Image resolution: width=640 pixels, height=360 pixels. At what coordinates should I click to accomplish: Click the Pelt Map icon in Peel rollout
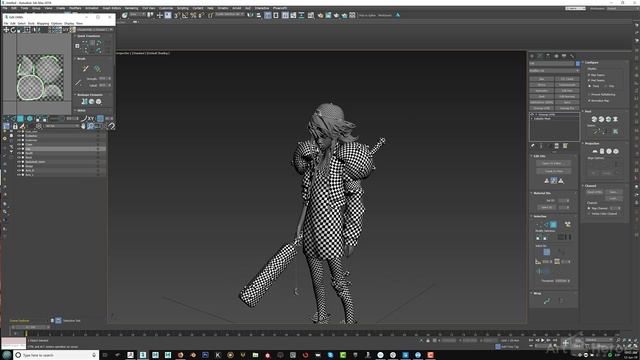[616, 119]
